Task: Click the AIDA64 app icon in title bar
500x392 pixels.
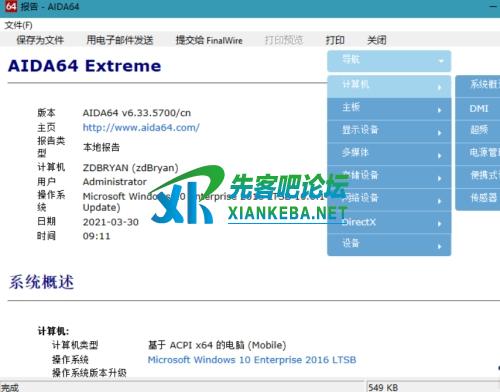Action: point(11,6)
